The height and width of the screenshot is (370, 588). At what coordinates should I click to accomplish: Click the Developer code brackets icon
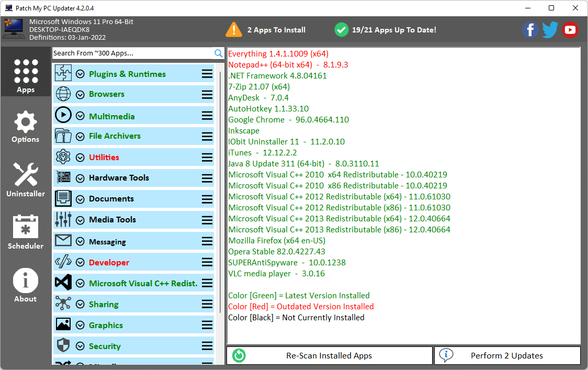pyautogui.click(x=63, y=261)
